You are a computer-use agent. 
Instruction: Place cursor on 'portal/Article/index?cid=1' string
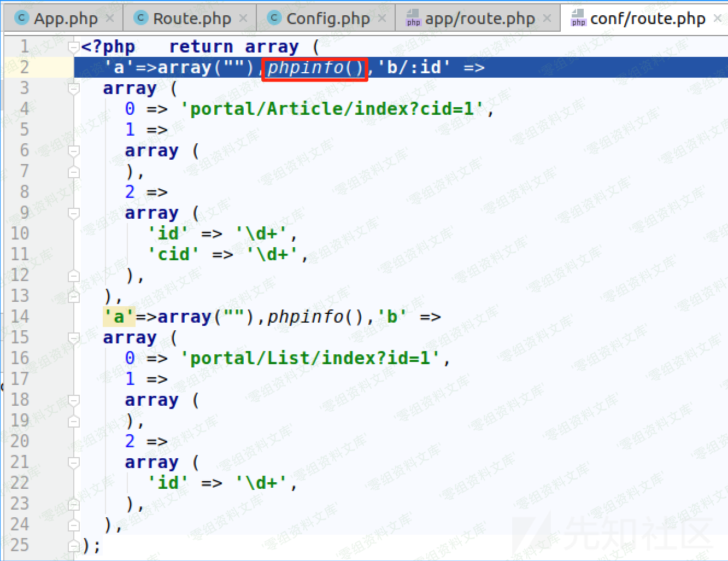(x=332, y=109)
